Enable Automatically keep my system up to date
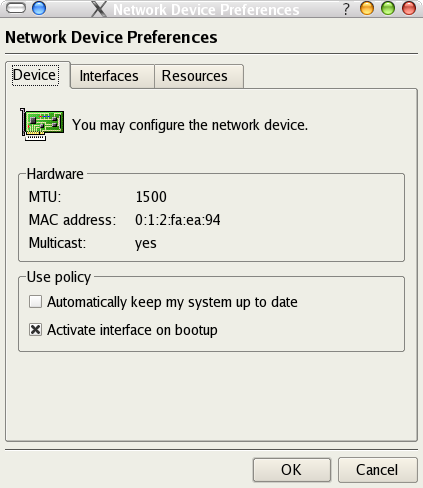 [35, 302]
